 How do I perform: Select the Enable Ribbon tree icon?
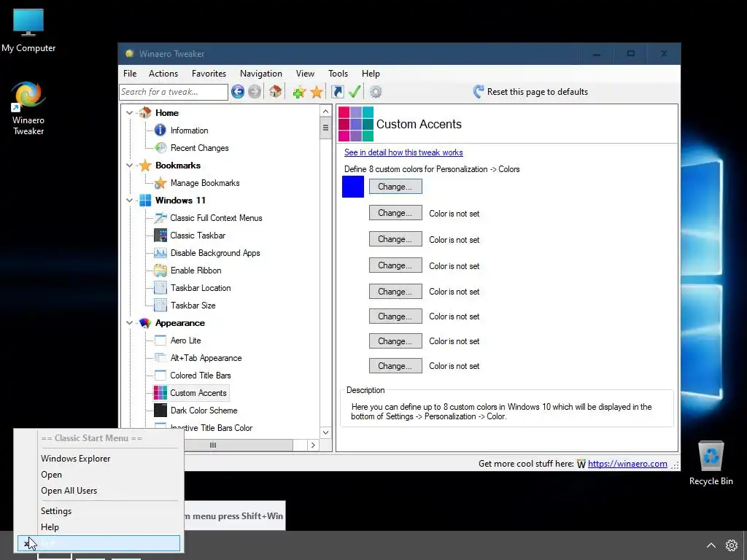160,271
